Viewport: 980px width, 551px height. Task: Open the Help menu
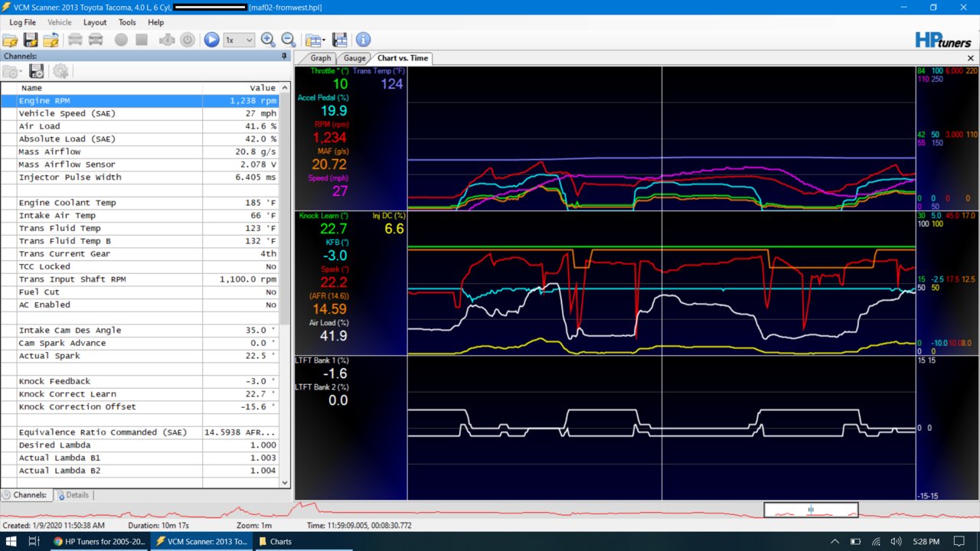point(155,22)
